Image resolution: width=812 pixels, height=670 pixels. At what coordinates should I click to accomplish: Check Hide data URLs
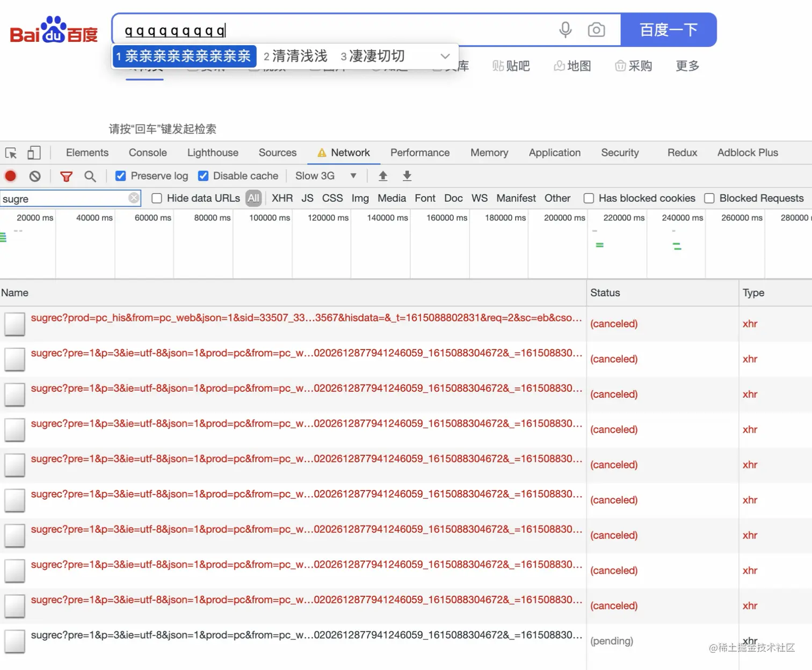tap(157, 198)
